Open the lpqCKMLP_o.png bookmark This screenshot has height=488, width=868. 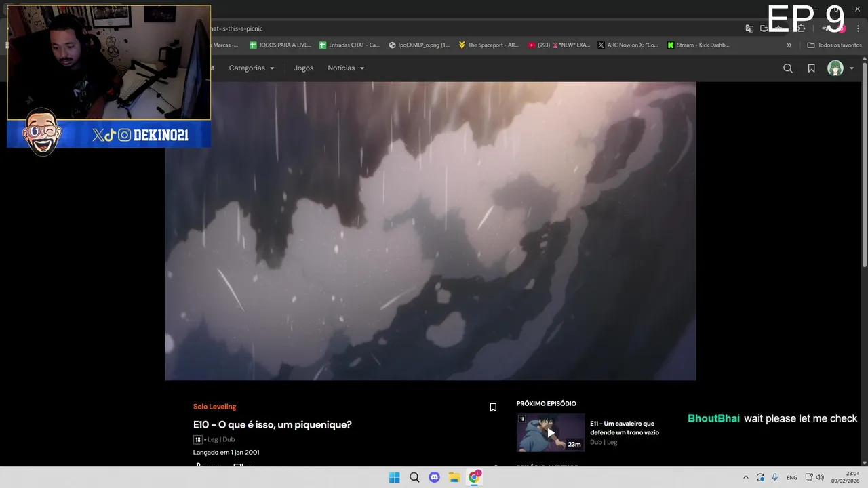coord(419,45)
